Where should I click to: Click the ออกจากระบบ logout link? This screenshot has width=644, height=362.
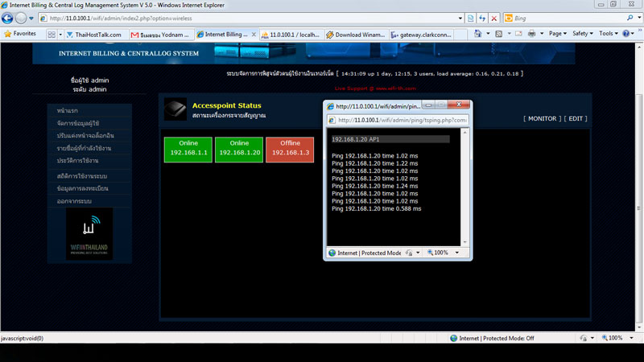(74, 201)
